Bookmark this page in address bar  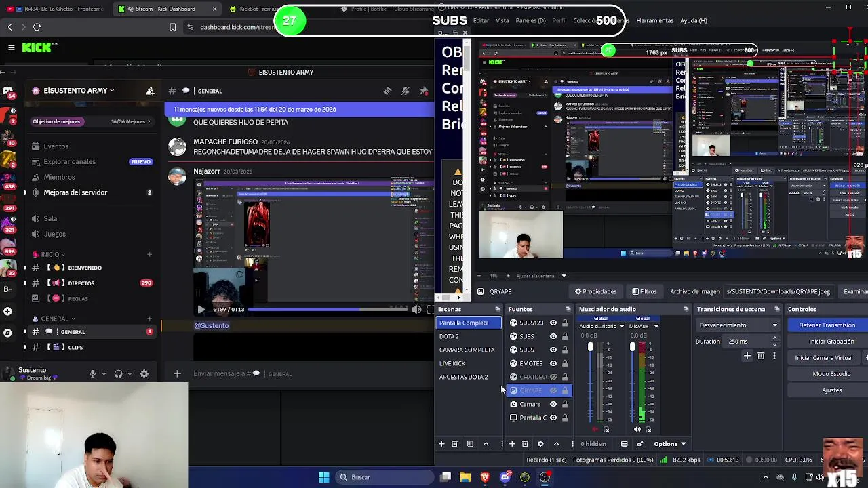[172, 27]
